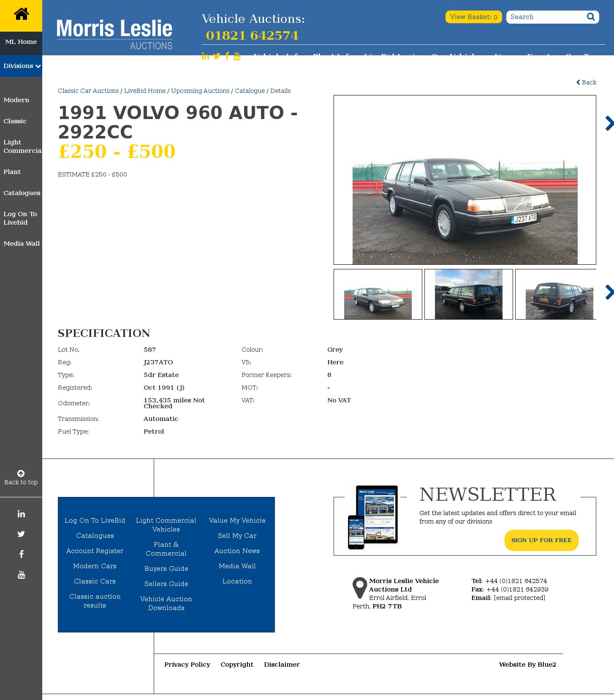Open Classic Car Auctions breadcrumb
Viewport: 614px width, 700px height.
[88, 91]
